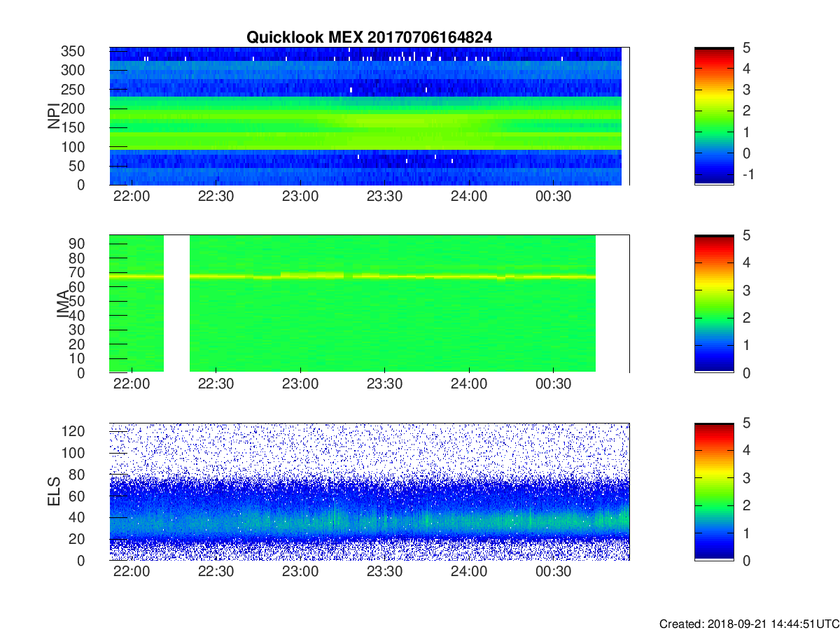Click the "00:30" tick under the NPI plot

(x=553, y=197)
